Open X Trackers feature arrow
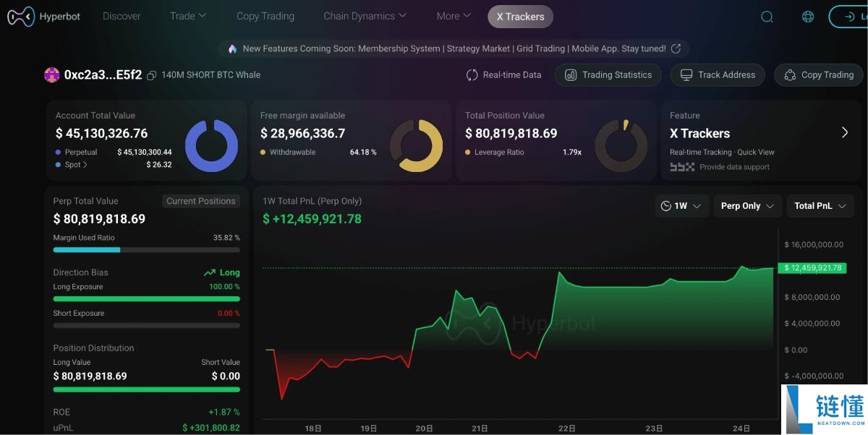The image size is (868, 435). click(x=845, y=132)
